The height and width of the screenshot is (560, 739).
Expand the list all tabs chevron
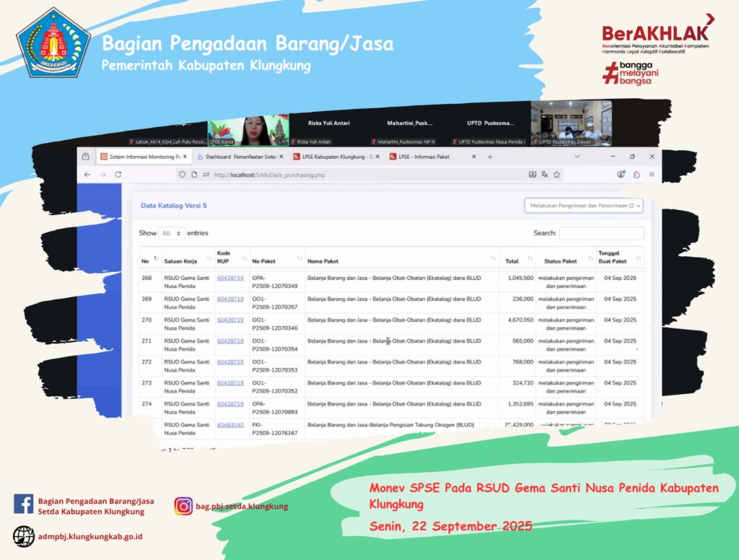click(x=577, y=157)
